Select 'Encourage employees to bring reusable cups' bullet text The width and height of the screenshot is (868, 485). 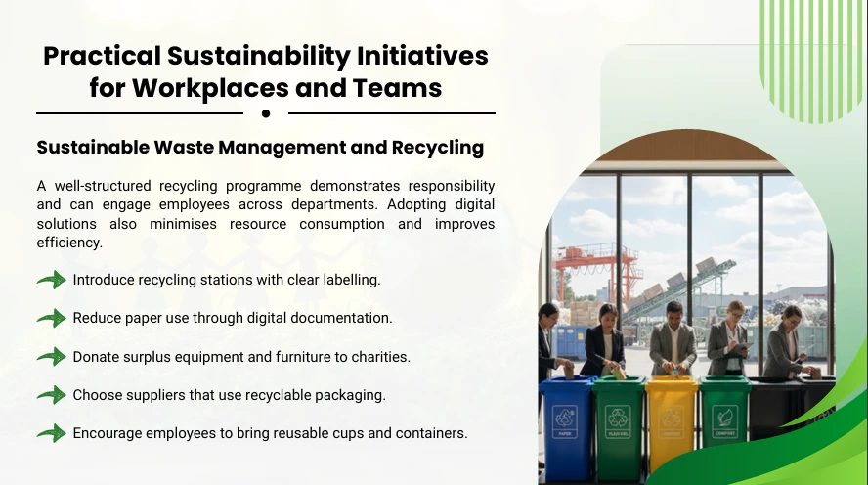pyautogui.click(x=270, y=433)
